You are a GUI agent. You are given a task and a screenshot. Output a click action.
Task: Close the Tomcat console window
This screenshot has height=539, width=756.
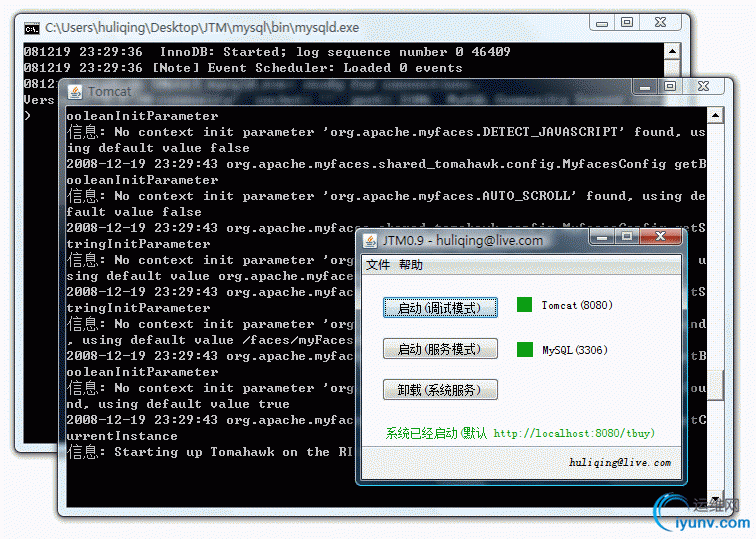pos(703,87)
